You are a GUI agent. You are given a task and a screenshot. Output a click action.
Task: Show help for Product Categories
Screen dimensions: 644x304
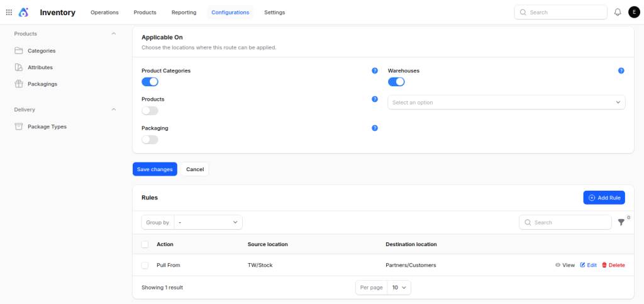point(375,70)
